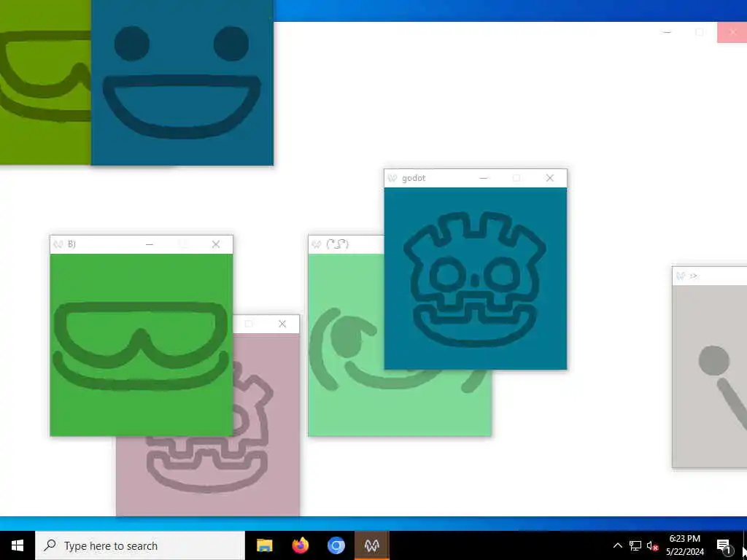Click the green sunglasses face in B) window
The width and height of the screenshot is (747, 560).
(x=141, y=346)
